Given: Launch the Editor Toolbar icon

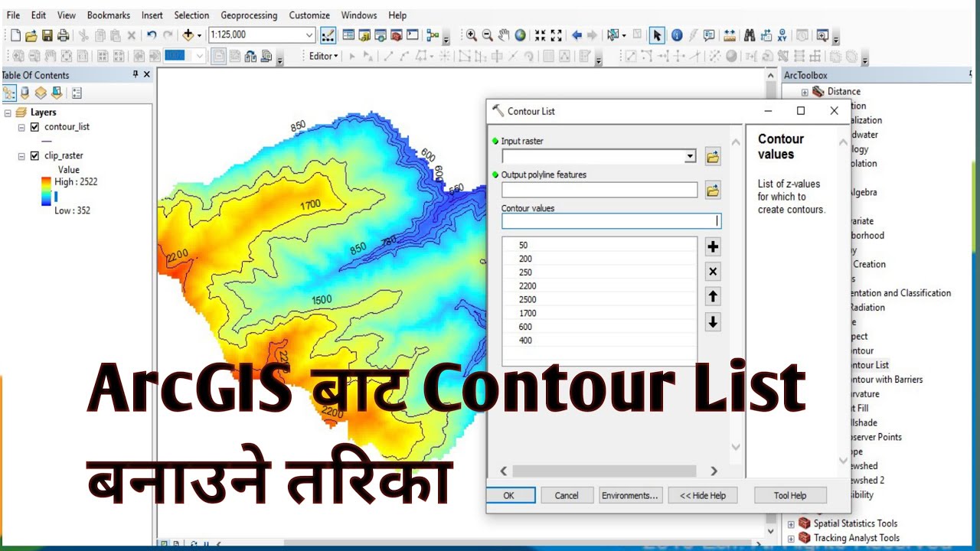Looking at the screenshot, I should [328, 35].
